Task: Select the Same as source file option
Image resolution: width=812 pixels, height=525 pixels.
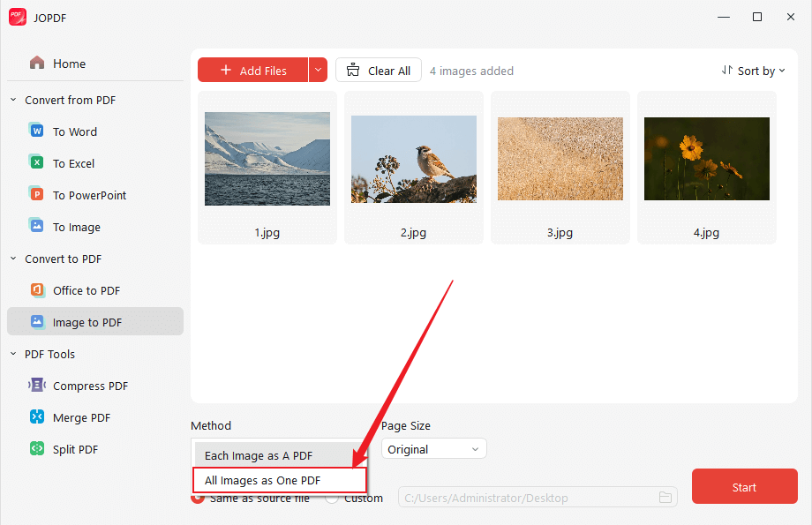Action: coord(198,497)
